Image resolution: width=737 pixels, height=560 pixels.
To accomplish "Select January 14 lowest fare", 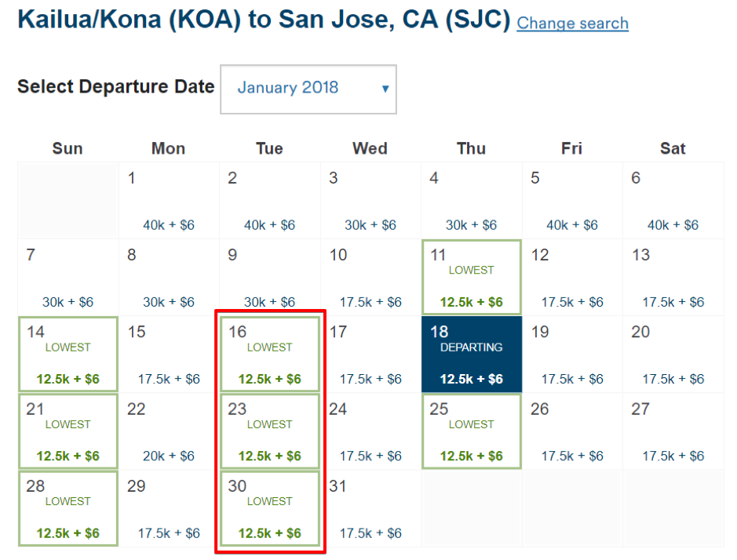I will pyautogui.click(x=67, y=355).
